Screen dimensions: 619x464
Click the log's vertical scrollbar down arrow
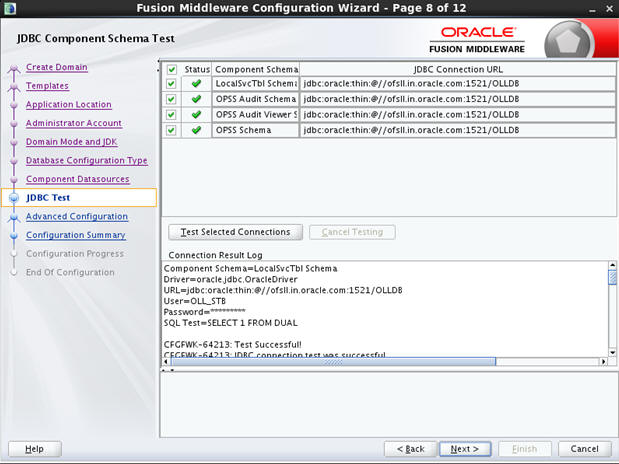(x=612, y=353)
